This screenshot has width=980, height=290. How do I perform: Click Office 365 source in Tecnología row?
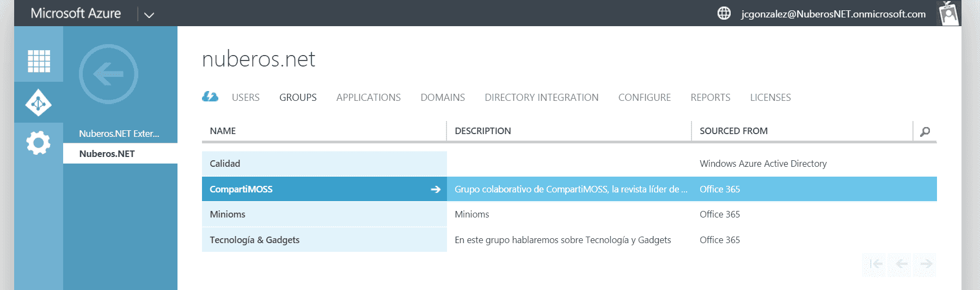(x=720, y=240)
